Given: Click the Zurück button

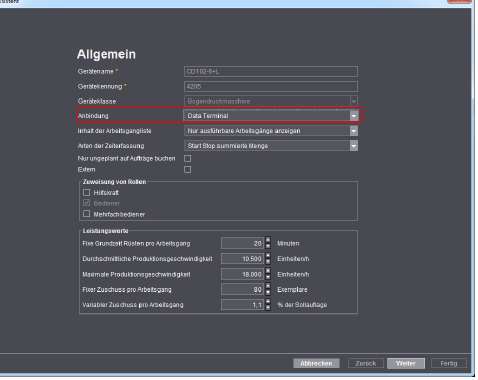Looking at the screenshot, I should (366, 363).
